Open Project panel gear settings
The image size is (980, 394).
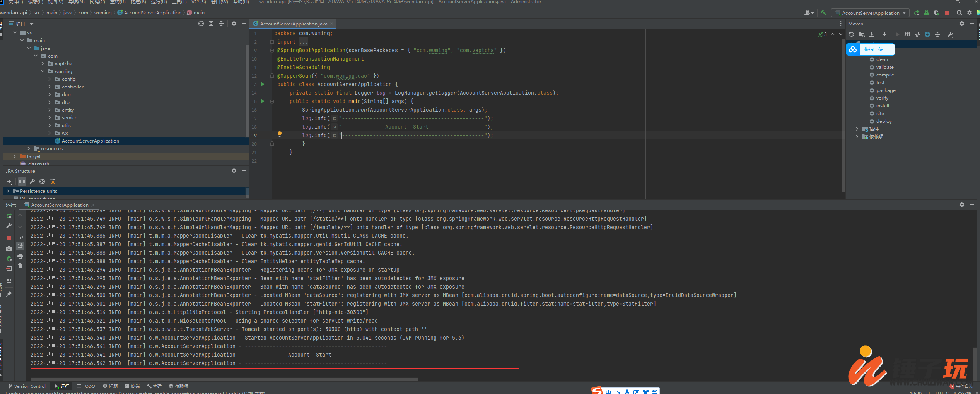234,24
